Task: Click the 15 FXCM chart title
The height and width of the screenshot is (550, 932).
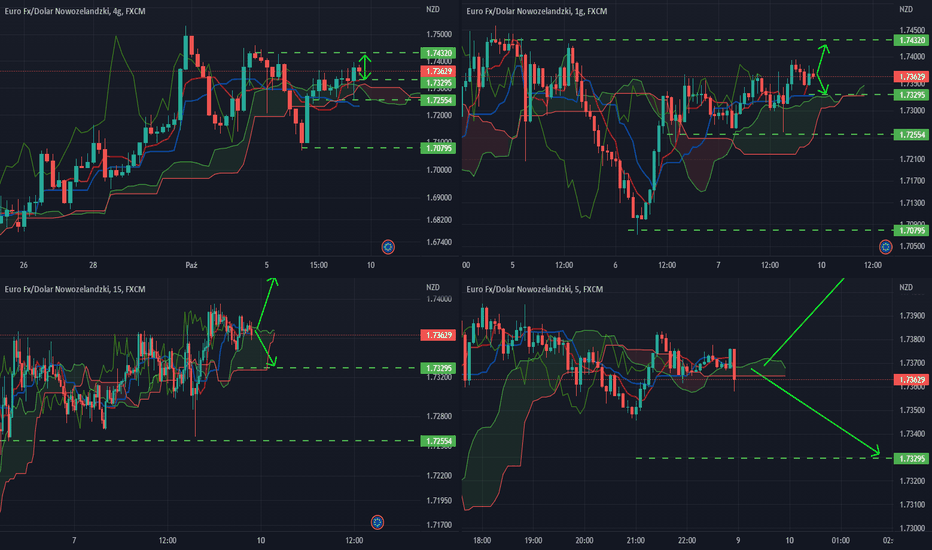Action: pos(75,289)
